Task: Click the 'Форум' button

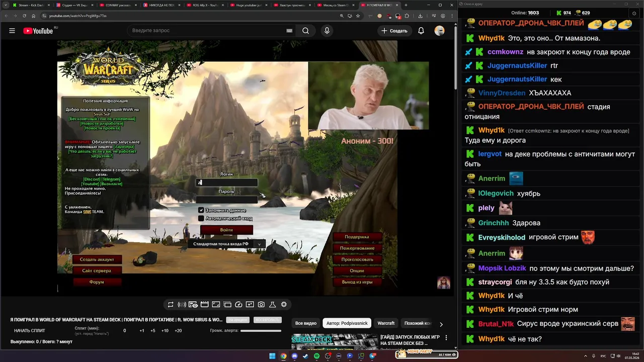Action: click(97, 282)
